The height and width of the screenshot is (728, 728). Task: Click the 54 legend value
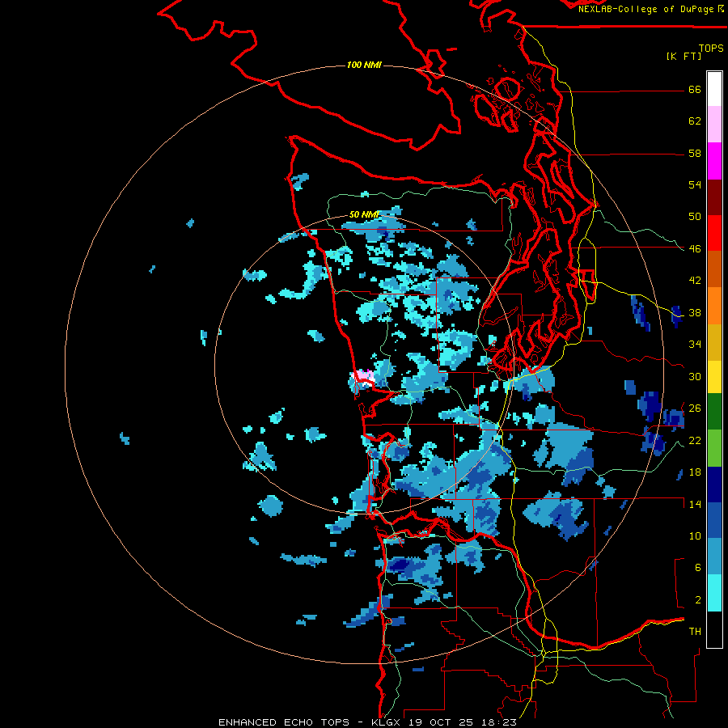pyautogui.click(x=695, y=184)
